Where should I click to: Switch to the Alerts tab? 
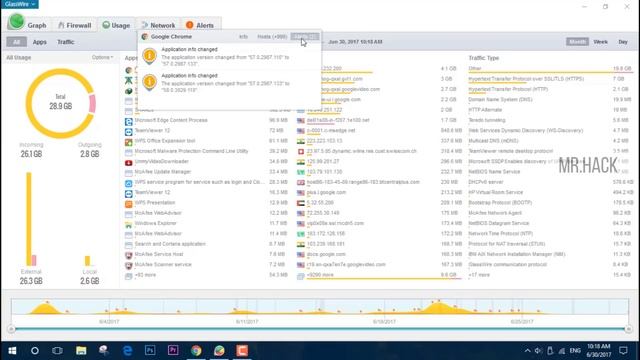[x=200, y=25]
